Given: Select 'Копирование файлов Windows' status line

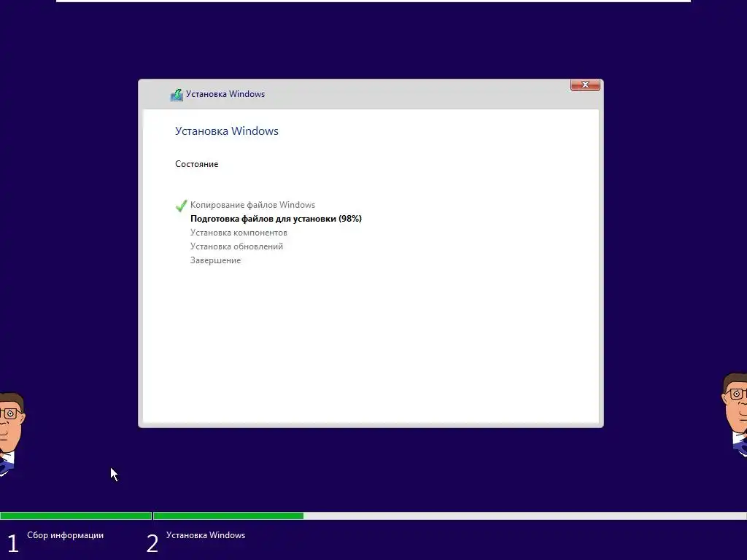Looking at the screenshot, I should pyautogui.click(x=252, y=205).
